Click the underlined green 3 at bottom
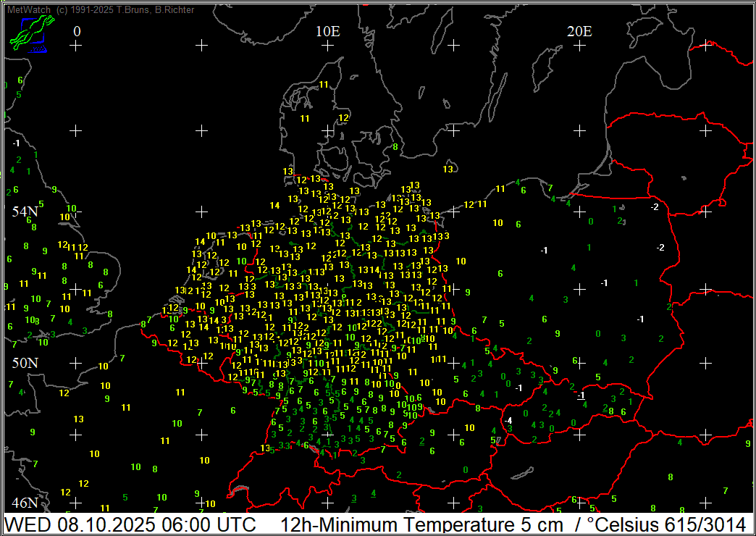 coord(353,498)
